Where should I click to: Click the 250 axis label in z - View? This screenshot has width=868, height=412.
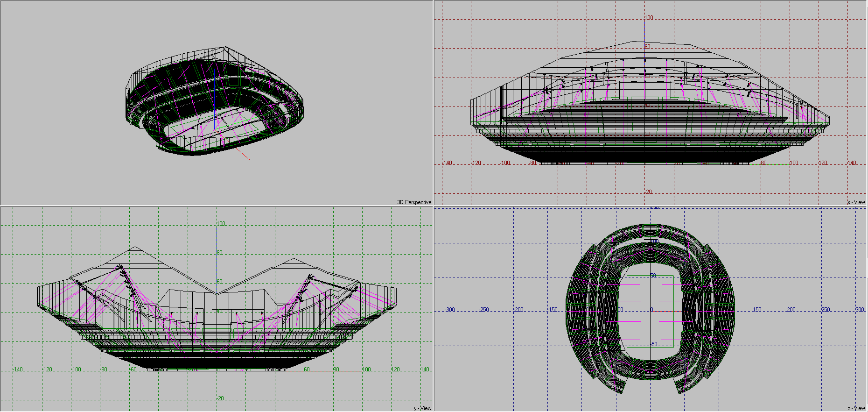826,310
